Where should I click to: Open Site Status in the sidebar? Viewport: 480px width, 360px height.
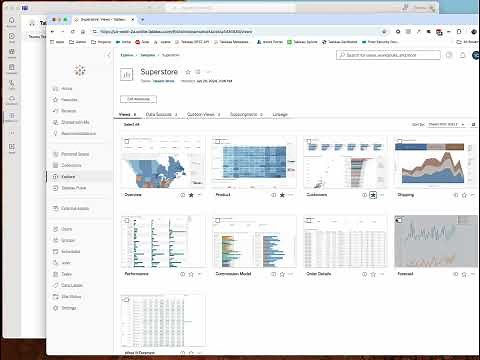71,297
